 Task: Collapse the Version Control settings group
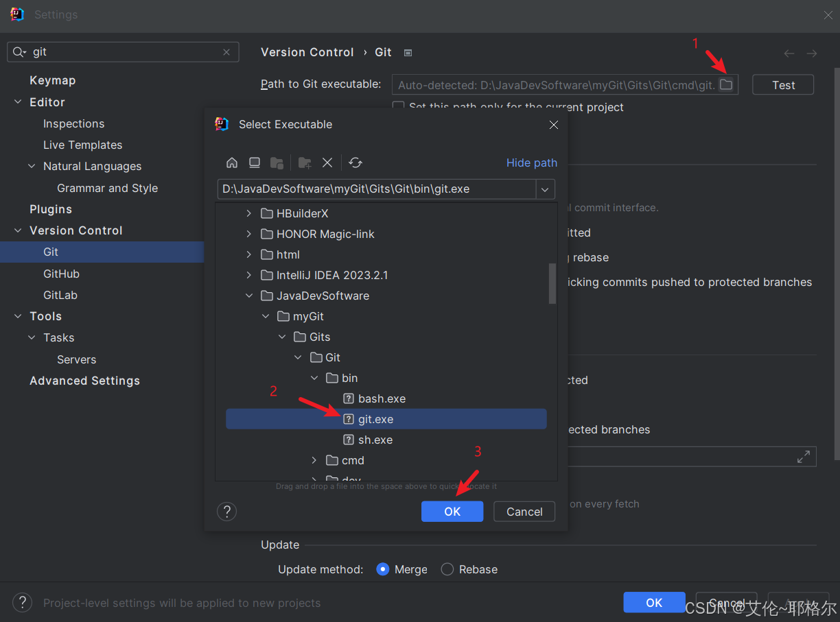(x=18, y=230)
